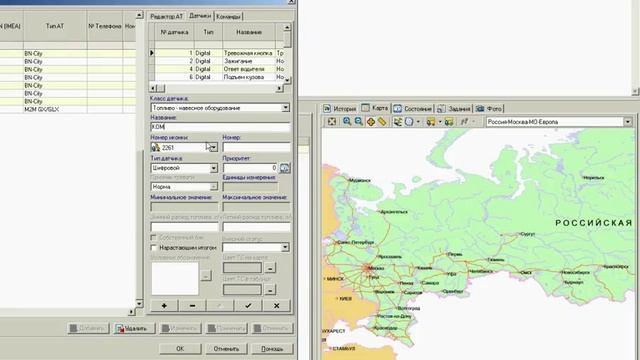Select the yellow ruler measure tool
The image size is (640, 360).
point(382,122)
